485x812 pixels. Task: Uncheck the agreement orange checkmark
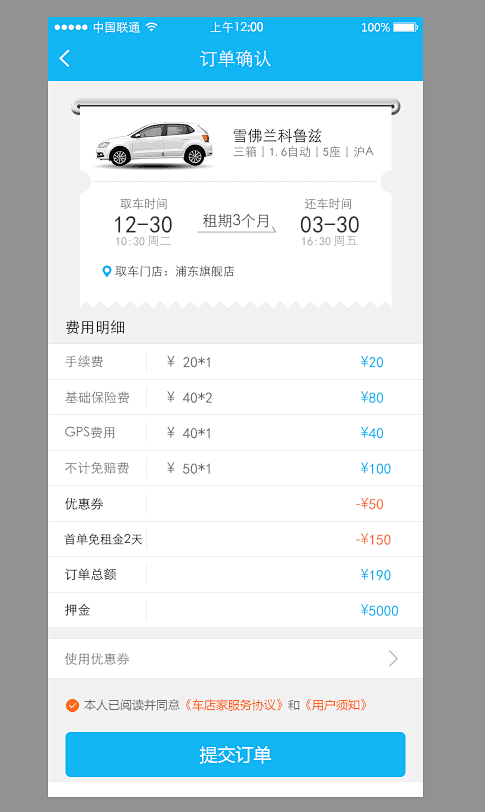(x=72, y=705)
